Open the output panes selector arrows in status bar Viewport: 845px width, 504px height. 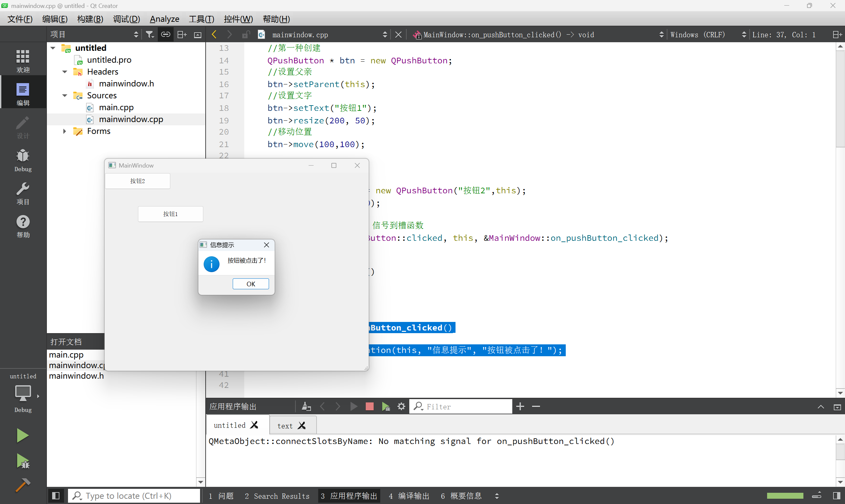coord(497,496)
